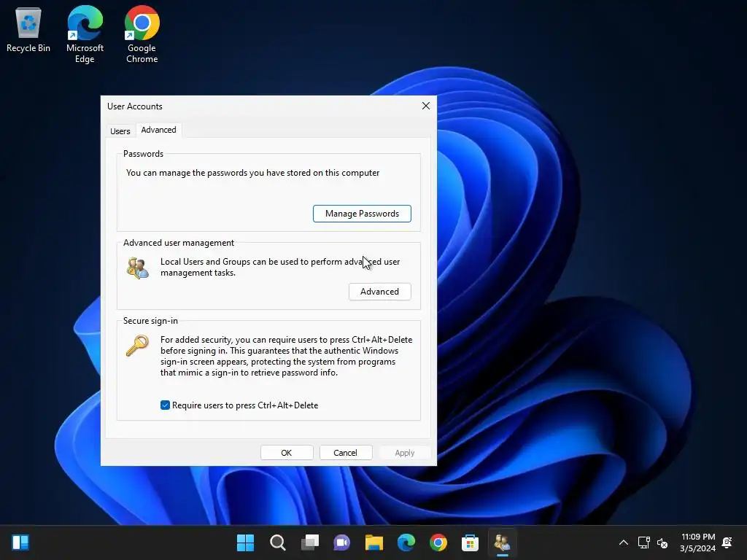Switch to the Users tab
This screenshot has width=747, height=560.
pos(120,131)
